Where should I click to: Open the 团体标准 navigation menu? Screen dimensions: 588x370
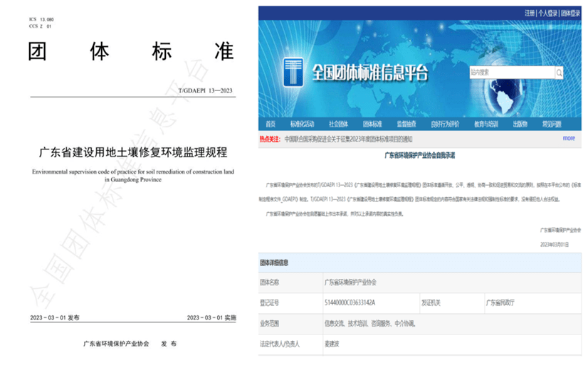point(372,124)
